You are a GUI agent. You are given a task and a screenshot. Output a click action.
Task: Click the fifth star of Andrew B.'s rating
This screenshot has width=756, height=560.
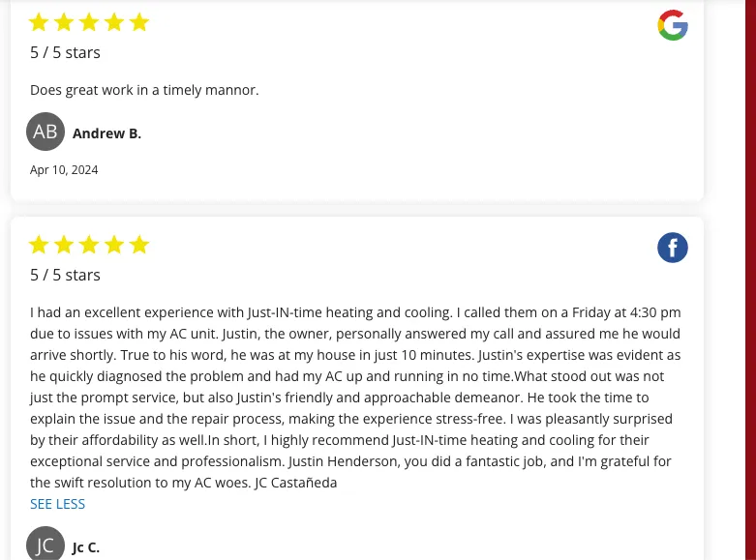(x=139, y=22)
